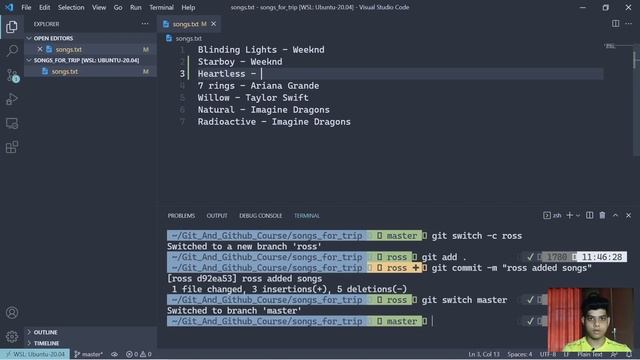The width and height of the screenshot is (640, 360).
Task: Open the File menu
Action: 26,7
